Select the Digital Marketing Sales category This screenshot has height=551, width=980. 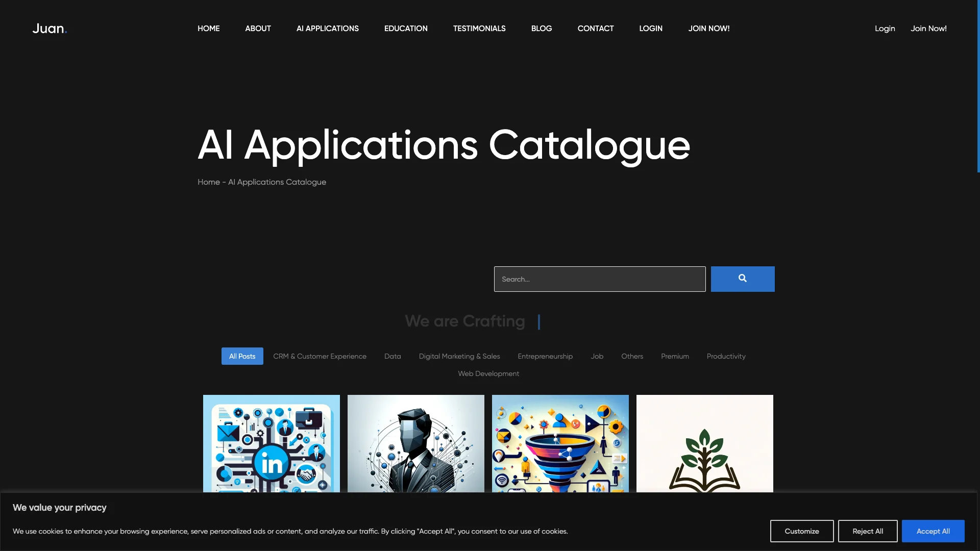(459, 356)
